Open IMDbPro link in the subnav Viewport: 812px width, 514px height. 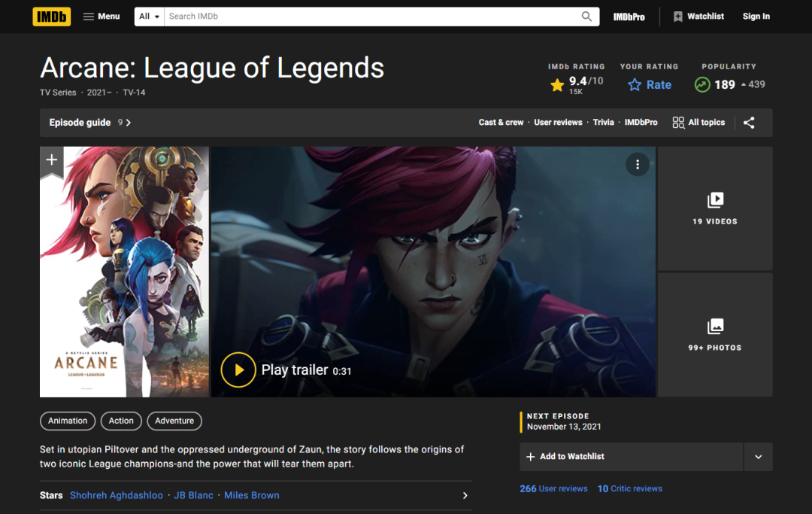641,122
